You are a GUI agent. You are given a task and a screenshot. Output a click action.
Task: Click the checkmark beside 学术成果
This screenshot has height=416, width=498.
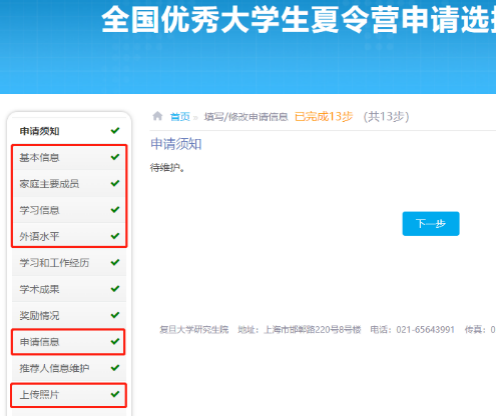[x=115, y=288]
